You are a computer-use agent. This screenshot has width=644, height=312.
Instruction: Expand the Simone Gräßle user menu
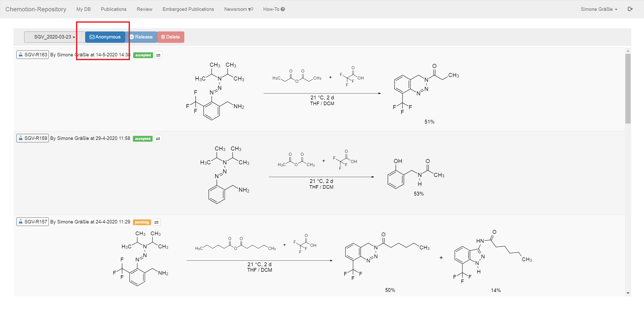point(599,9)
